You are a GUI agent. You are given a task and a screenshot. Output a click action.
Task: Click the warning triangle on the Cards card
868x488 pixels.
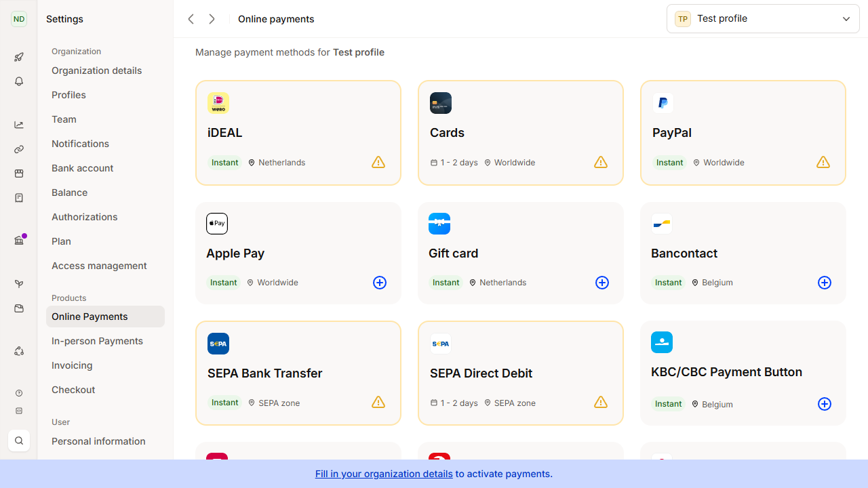[x=601, y=162]
